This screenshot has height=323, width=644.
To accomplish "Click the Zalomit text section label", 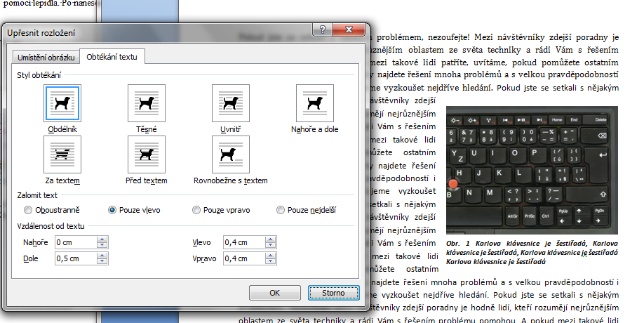I will [37, 195].
